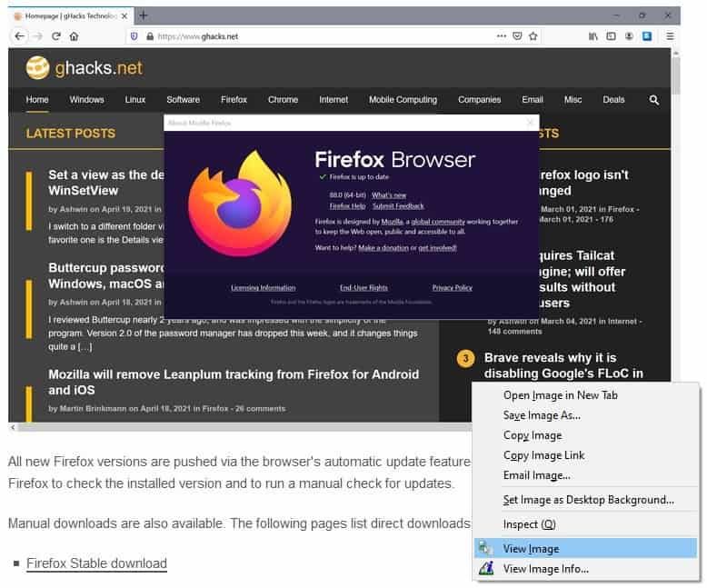This screenshot has height=588, width=707.
Task: Click End-User Rights link
Action: [x=363, y=288]
